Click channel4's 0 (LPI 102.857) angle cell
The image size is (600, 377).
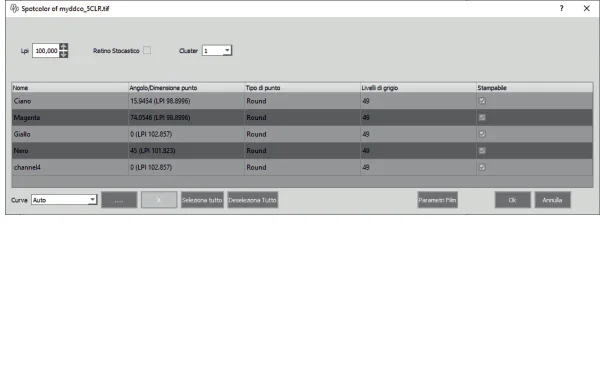tap(186, 167)
